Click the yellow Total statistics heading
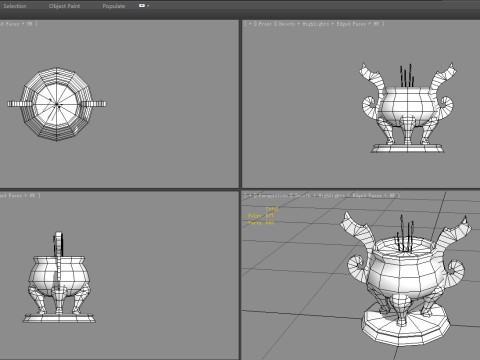Image resolution: width=480 pixels, height=360 pixels. [272, 209]
